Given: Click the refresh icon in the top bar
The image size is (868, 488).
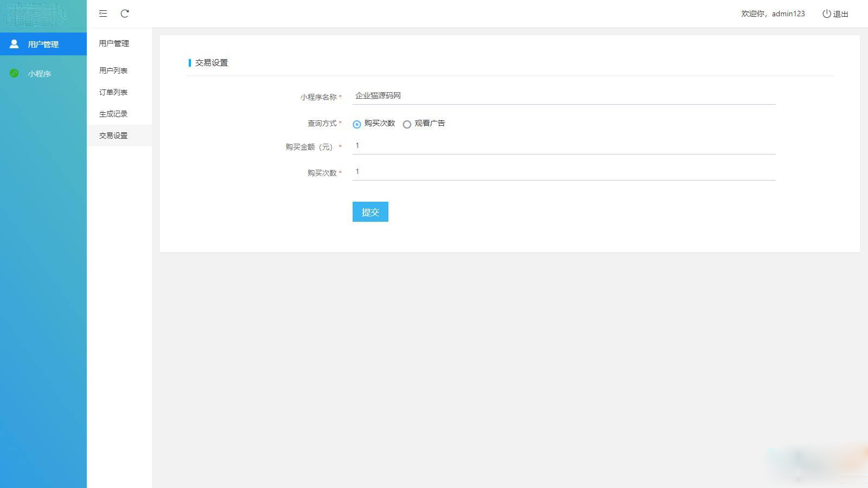Looking at the screenshot, I should pos(125,14).
